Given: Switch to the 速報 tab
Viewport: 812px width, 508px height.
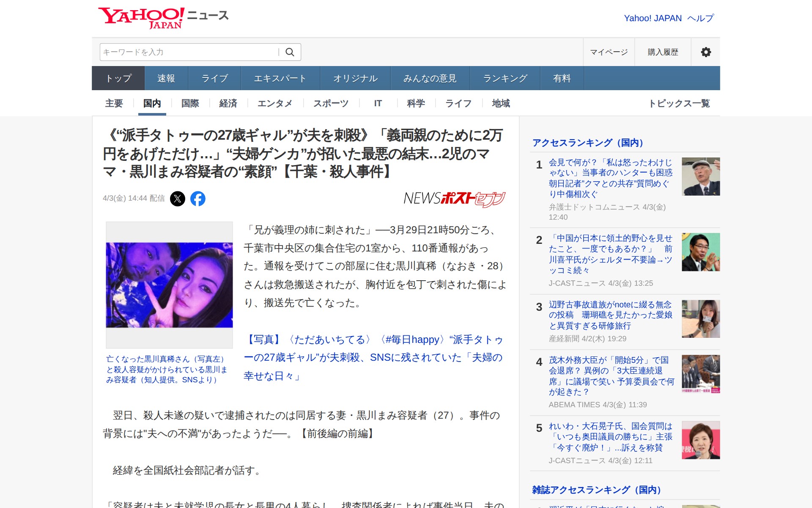Looking at the screenshot, I should click(166, 78).
